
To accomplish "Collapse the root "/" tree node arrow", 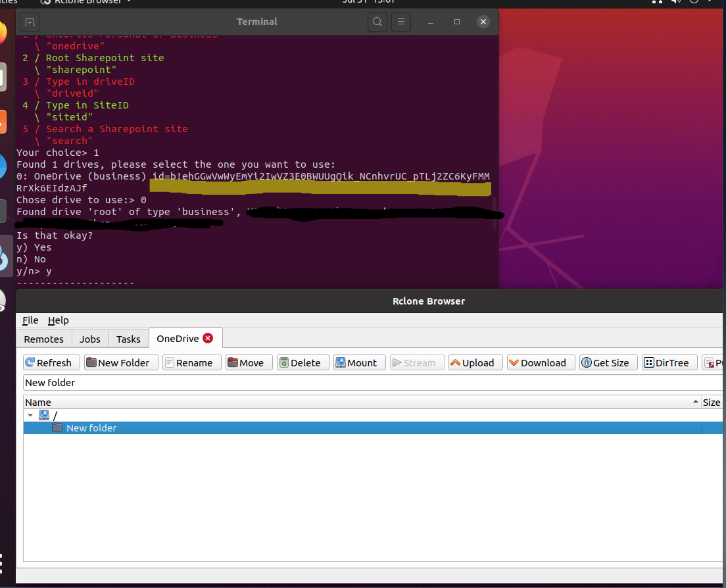I will pos(30,415).
